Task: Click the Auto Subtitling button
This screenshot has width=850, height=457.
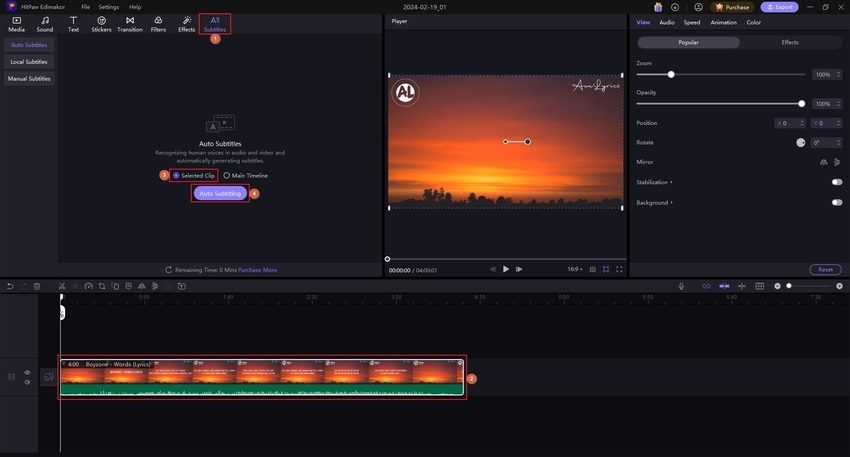Action: point(220,194)
